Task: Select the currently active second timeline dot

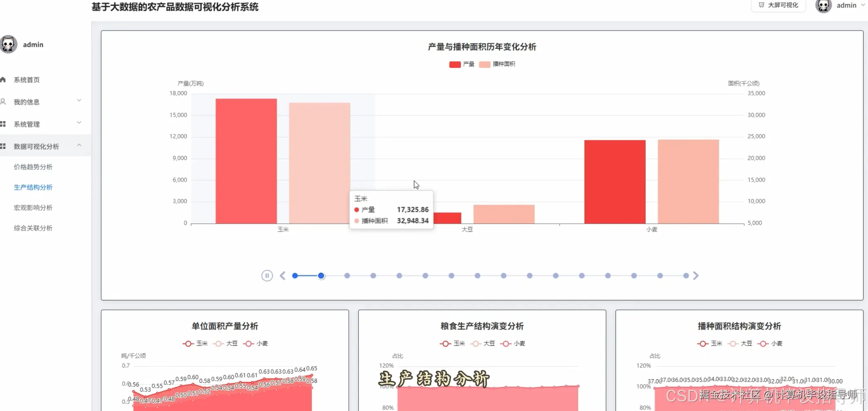Action: [321, 276]
